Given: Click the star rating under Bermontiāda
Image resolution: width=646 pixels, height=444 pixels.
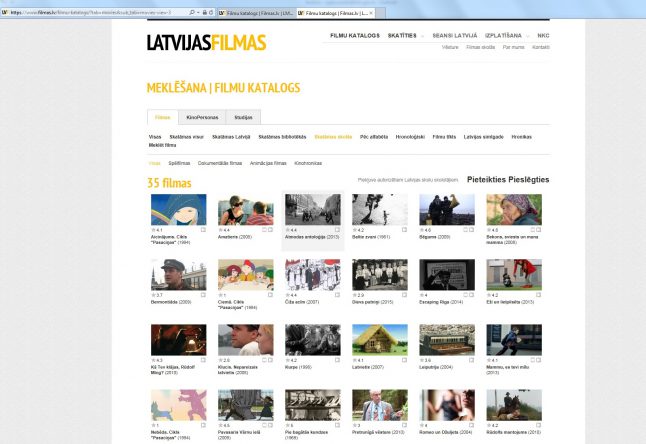Looking at the screenshot, I should [x=157, y=295].
